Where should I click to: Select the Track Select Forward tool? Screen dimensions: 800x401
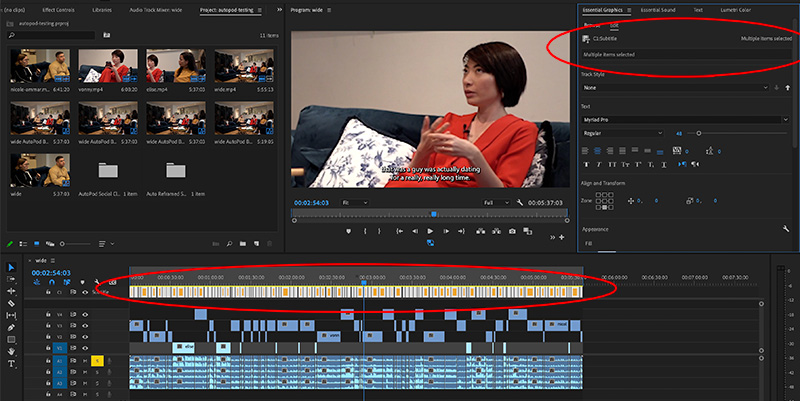[x=11, y=279]
